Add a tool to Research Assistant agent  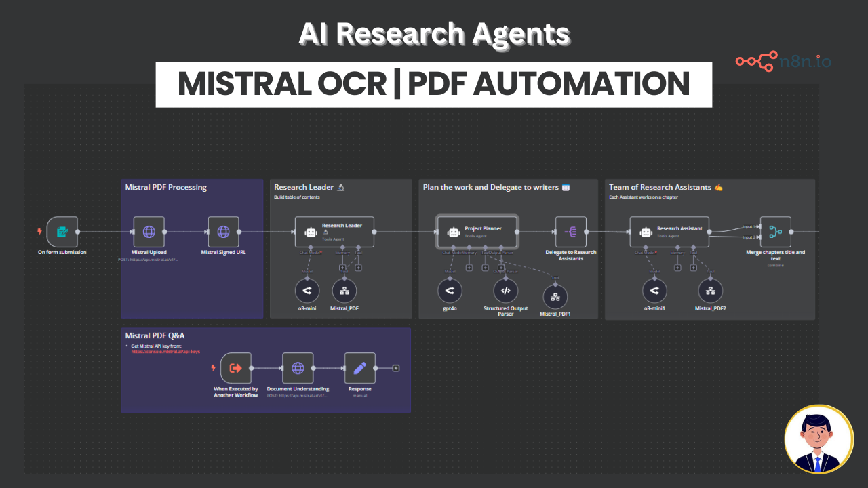point(694,267)
